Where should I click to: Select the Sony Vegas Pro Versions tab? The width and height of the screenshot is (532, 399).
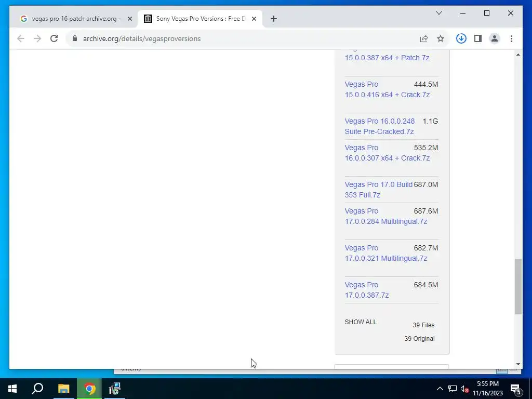click(x=200, y=19)
